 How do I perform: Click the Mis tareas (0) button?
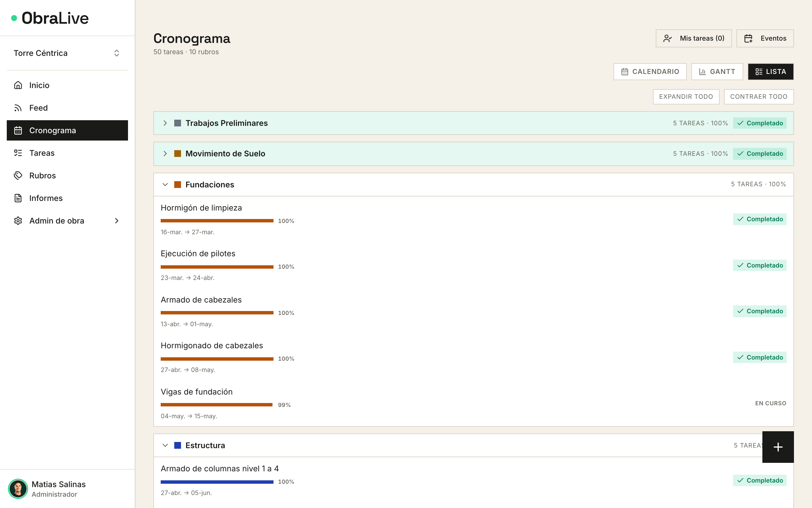pyautogui.click(x=694, y=38)
